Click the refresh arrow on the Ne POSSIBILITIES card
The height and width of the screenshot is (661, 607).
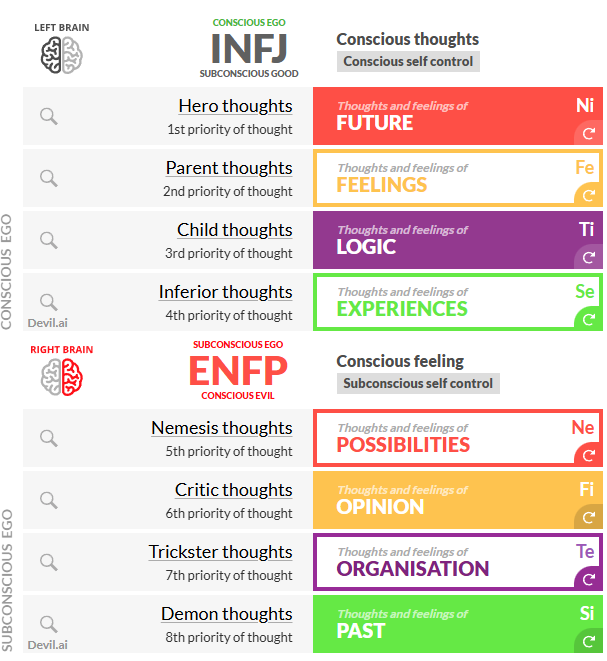[x=588, y=455]
